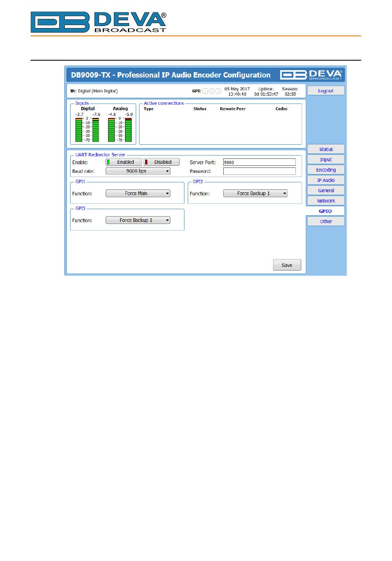The height and width of the screenshot is (561, 392).
Task: Click the UART Redirector Server group label
Action: [100, 155]
